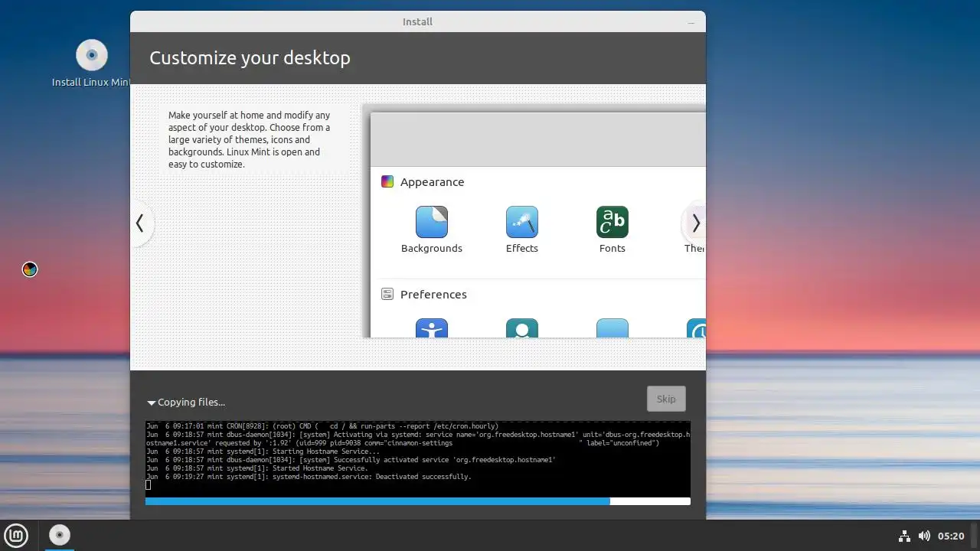Click the show desktop strip at panel end

pyautogui.click(x=975, y=536)
